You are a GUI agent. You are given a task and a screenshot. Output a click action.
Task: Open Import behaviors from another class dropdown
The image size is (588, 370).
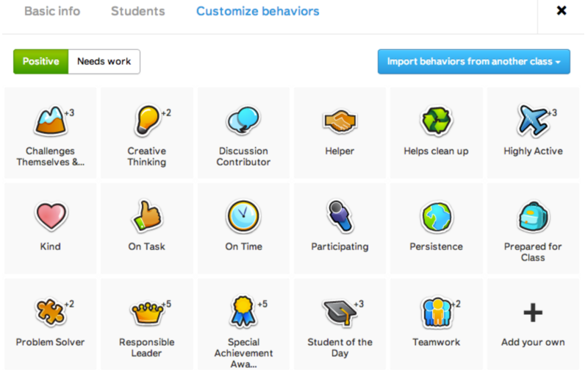473,62
